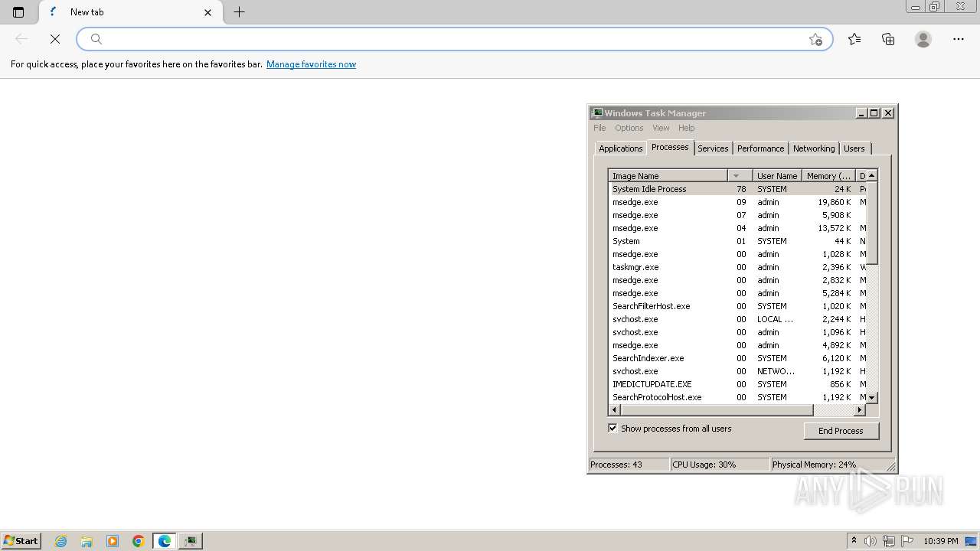Switch to Performance tab
The height and width of the screenshot is (551, 980).
pos(761,148)
